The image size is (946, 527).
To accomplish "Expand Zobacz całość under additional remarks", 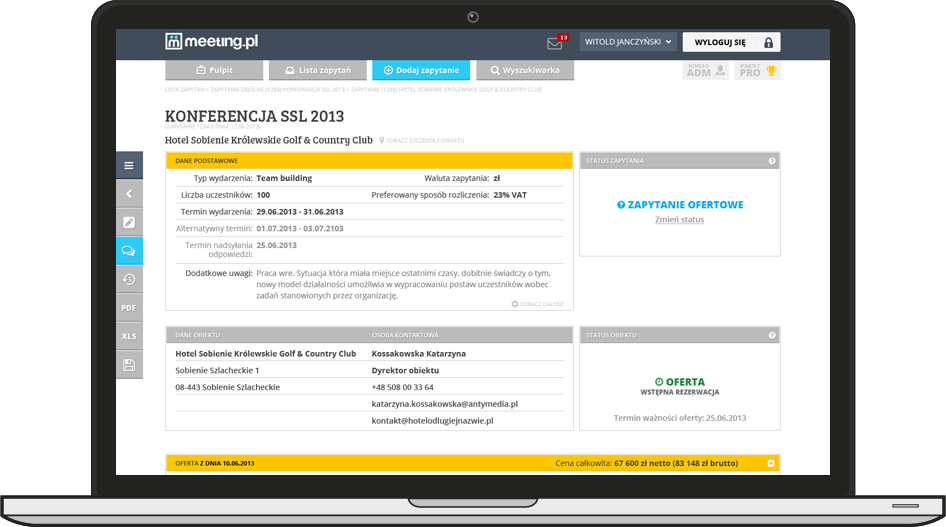I will pos(538,304).
